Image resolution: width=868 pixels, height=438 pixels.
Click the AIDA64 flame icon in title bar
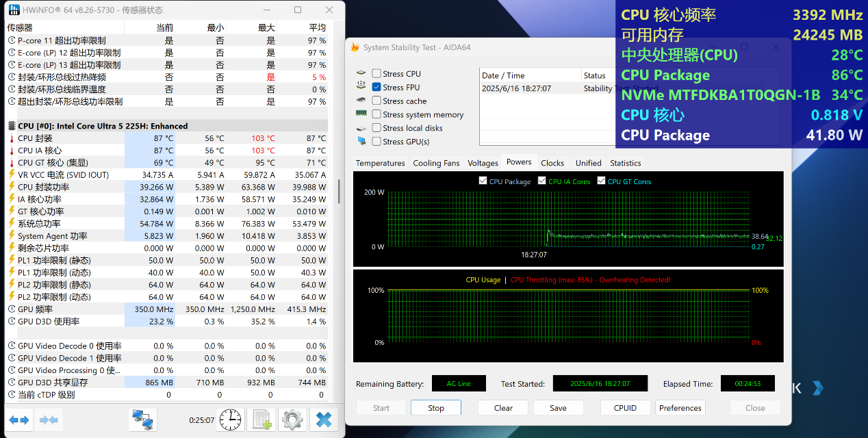(x=355, y=48)
